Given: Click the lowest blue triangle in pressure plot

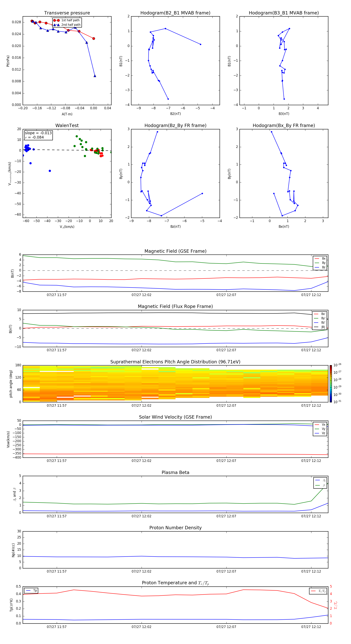Looking at the screenshot, I should (x=95, y=76).
